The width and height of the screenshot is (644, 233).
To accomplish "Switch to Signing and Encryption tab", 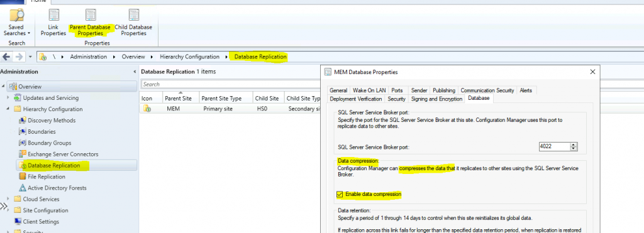I will pyautogui.click(x=436, y=99).
